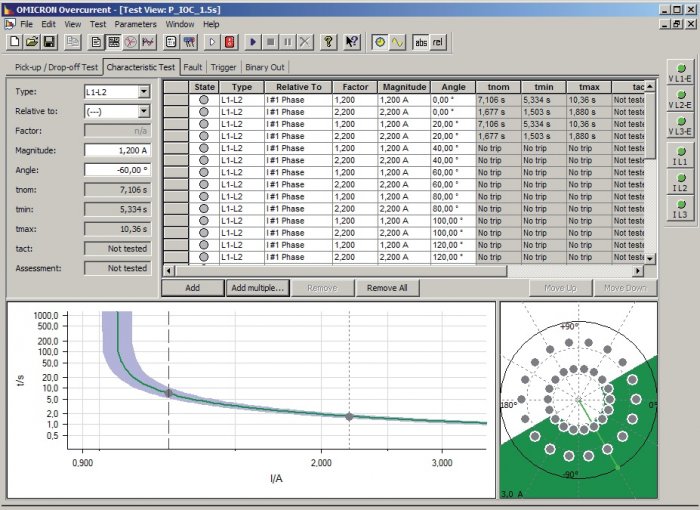The image size is (700, 510).
Task: Toggle the sine wave view icon
Action: (x=397, y=42)
